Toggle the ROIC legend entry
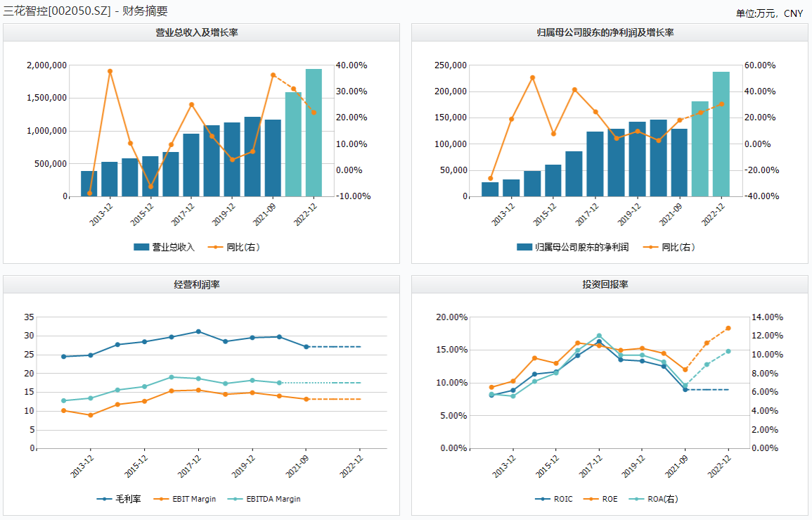812x520 pixels. click(x=553, y=500)
